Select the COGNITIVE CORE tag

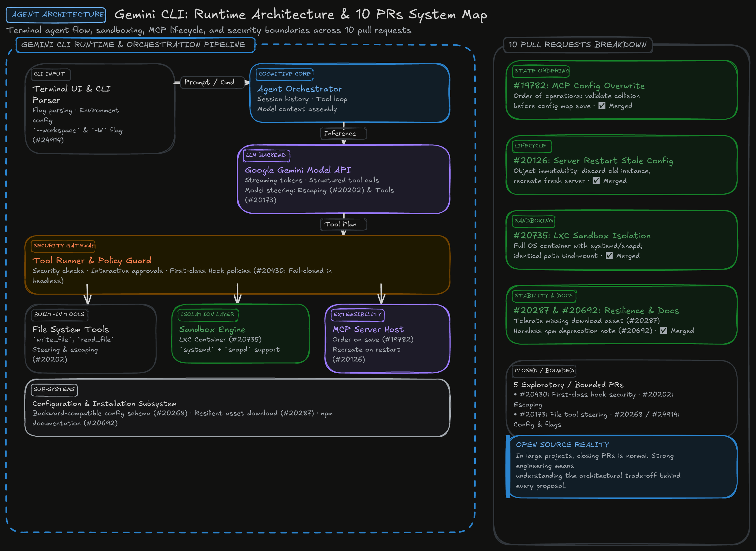click(x=285, y=74)
